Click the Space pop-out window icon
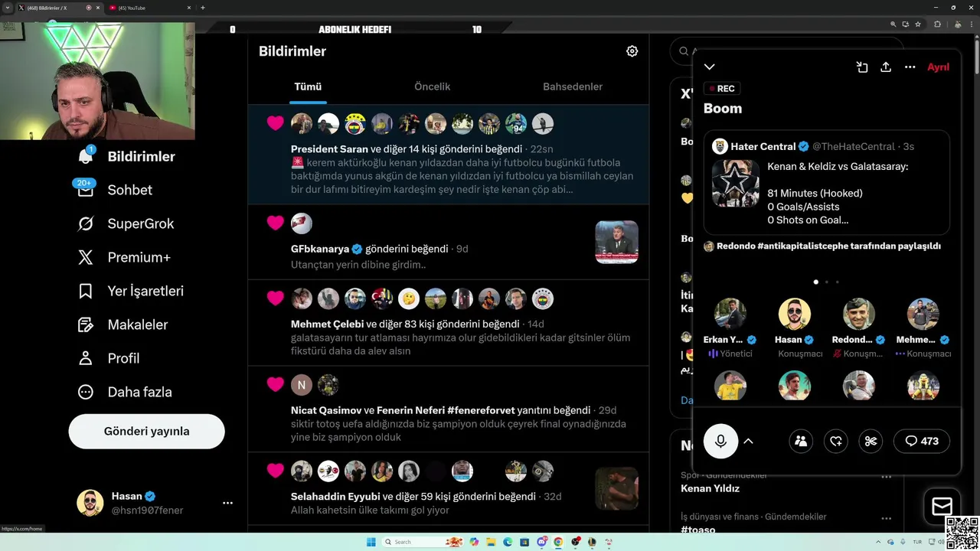980x551 pixels. [x=862, y=67]
